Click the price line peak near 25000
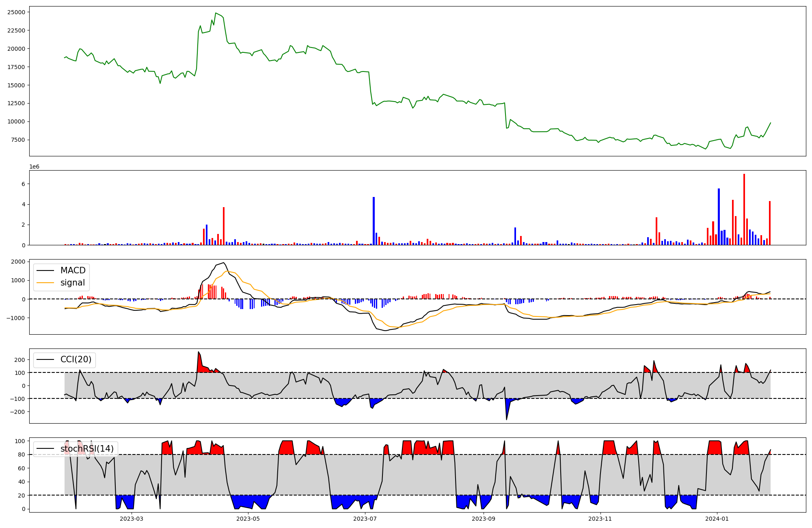 pyautogui.click(x=216, y=13)
